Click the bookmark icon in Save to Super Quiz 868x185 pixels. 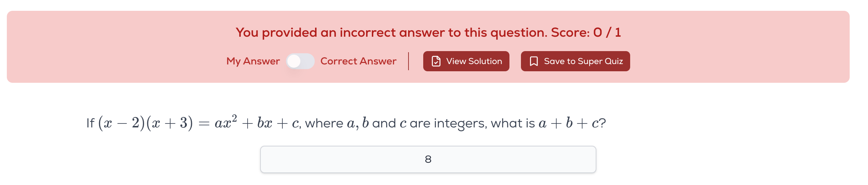point(534,61)
